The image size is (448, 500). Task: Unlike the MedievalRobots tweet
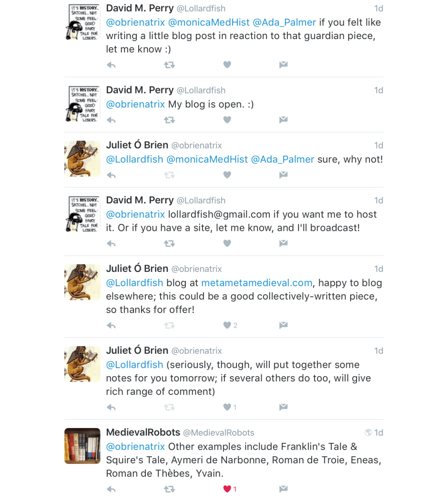(227, 489)
